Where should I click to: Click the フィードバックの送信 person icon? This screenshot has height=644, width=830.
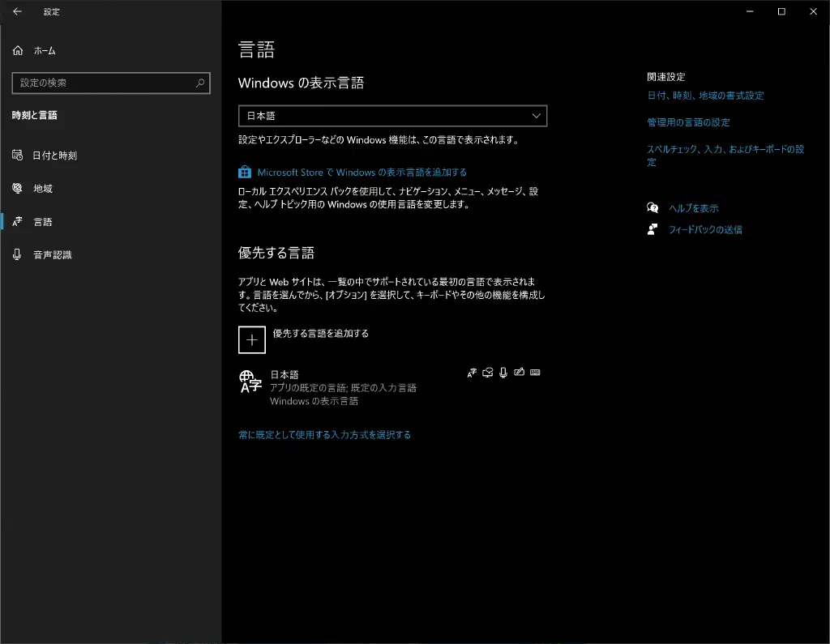[x=652, y=229]
